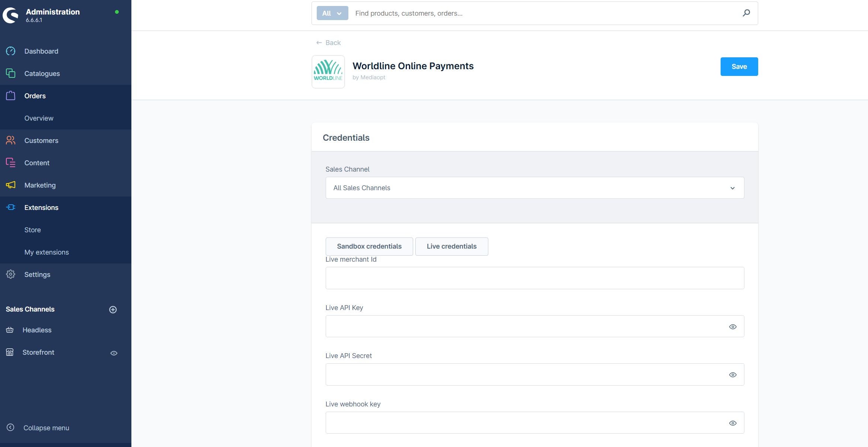This screenshot has width=868, height=447.
Task: Switch to Sandbox credentials tab
Action: [369, 246]
